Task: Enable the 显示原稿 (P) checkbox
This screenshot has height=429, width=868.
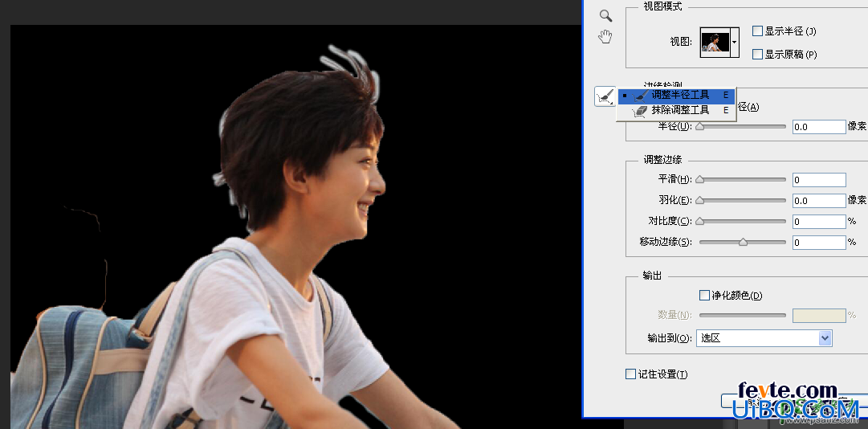Action: 757,55
